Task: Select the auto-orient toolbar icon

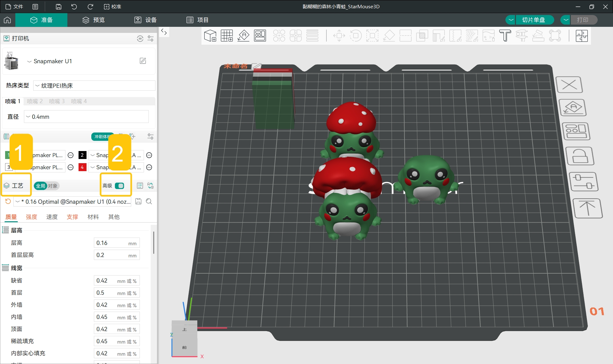Action: click(x=243, y=35)
